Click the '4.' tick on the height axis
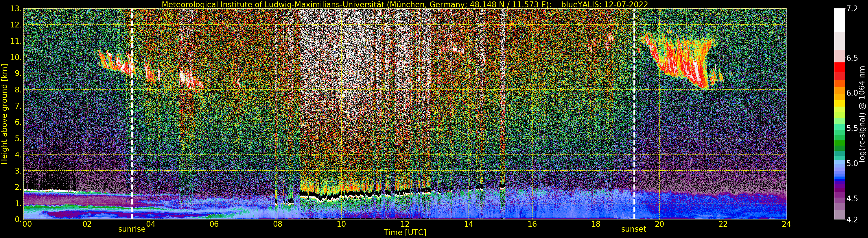The height and width of the screenshot is (238, 868). [x=18, y=155]
